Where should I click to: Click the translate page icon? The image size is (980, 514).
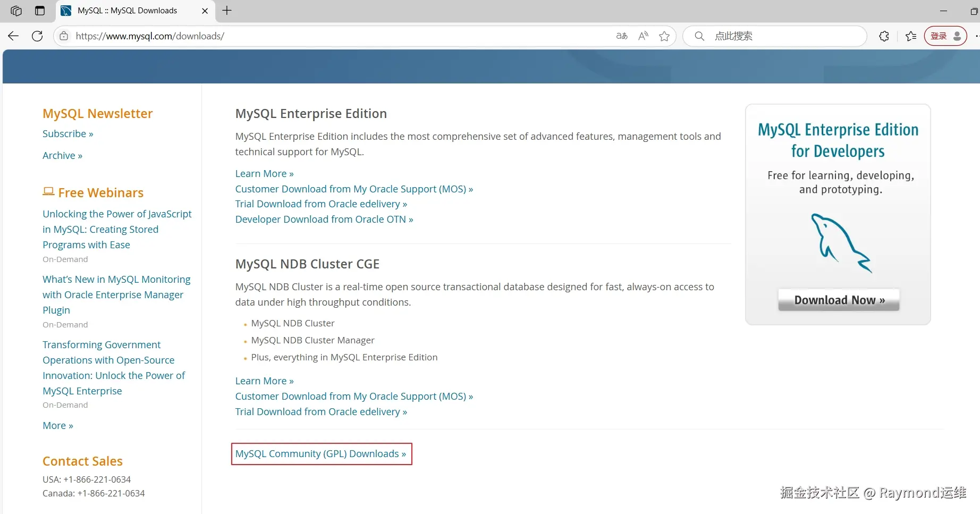click(x=622, y=36)
